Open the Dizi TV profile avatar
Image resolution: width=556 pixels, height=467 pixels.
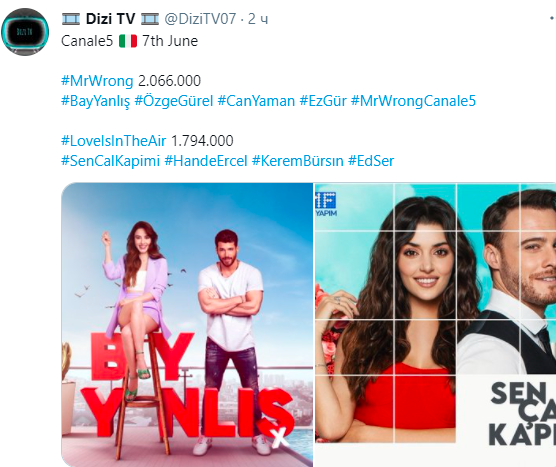pyautogui.click(x=24, y=32)
